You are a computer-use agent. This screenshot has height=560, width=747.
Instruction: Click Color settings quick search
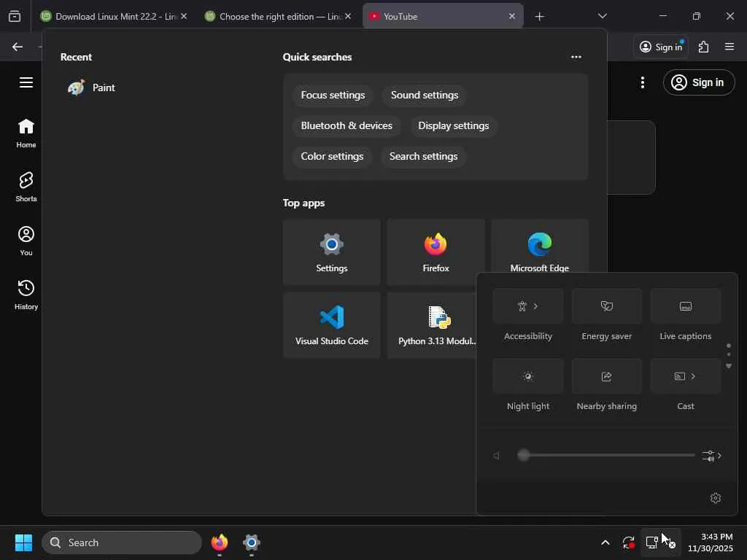pos(332,156)
